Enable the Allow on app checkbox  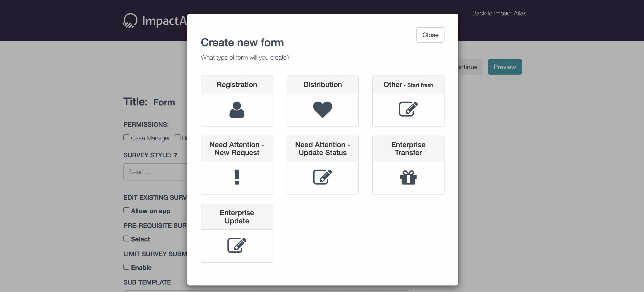[126, 210]
